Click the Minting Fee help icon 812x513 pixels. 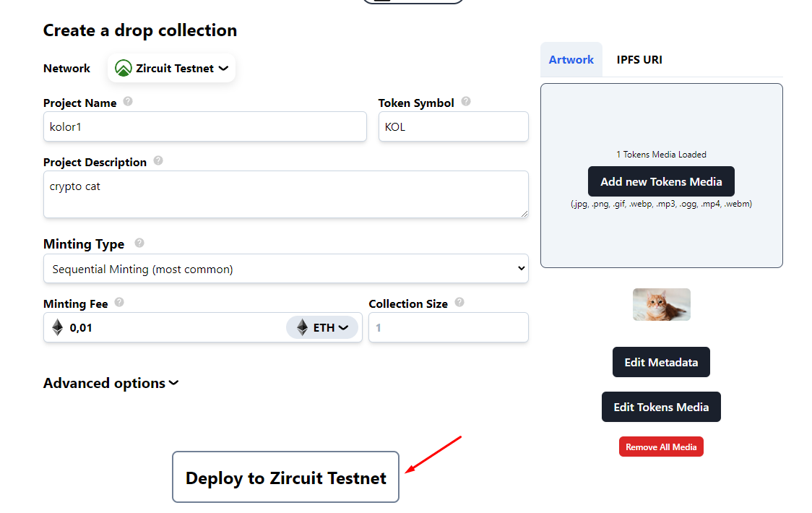pos(119,302)
